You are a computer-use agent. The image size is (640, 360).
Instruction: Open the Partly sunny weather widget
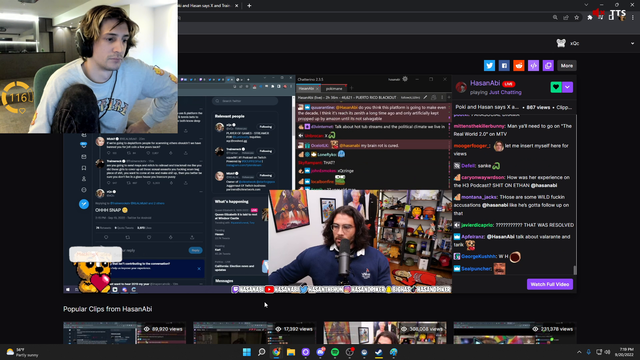22,352
